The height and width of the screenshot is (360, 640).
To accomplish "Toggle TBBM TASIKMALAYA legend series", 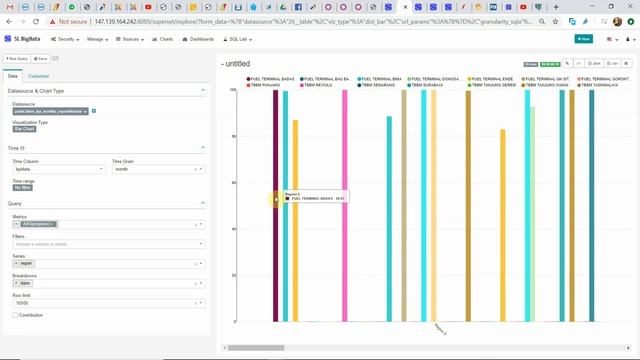I will [598, 85].
